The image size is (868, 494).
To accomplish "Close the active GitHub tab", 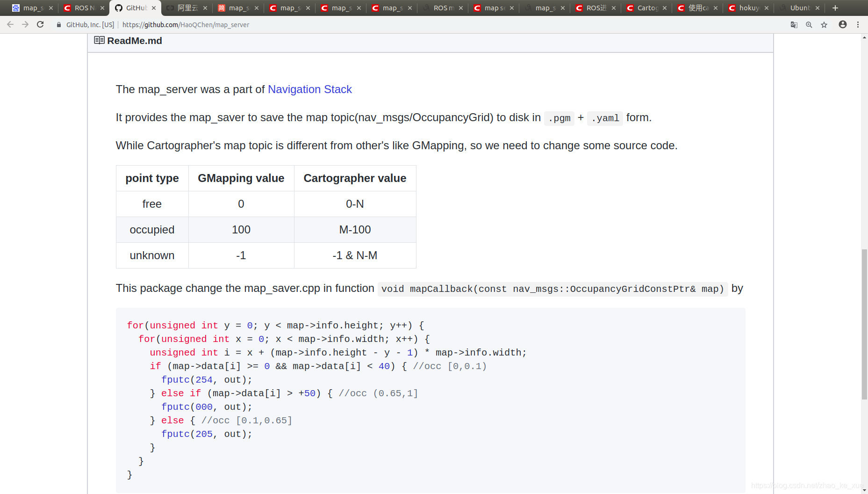I will click(x=154, y=8).
